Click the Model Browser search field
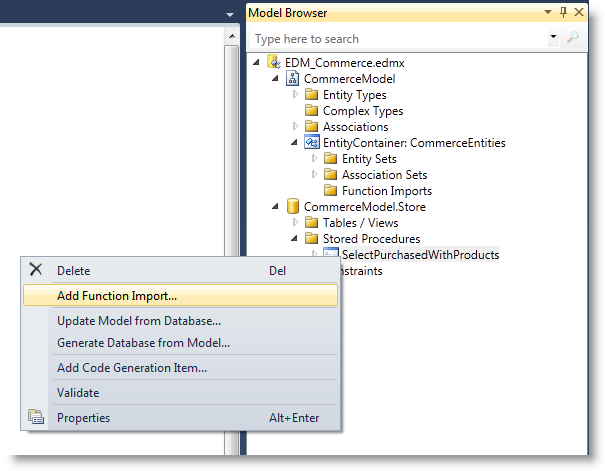 click(x=400, y=39)
